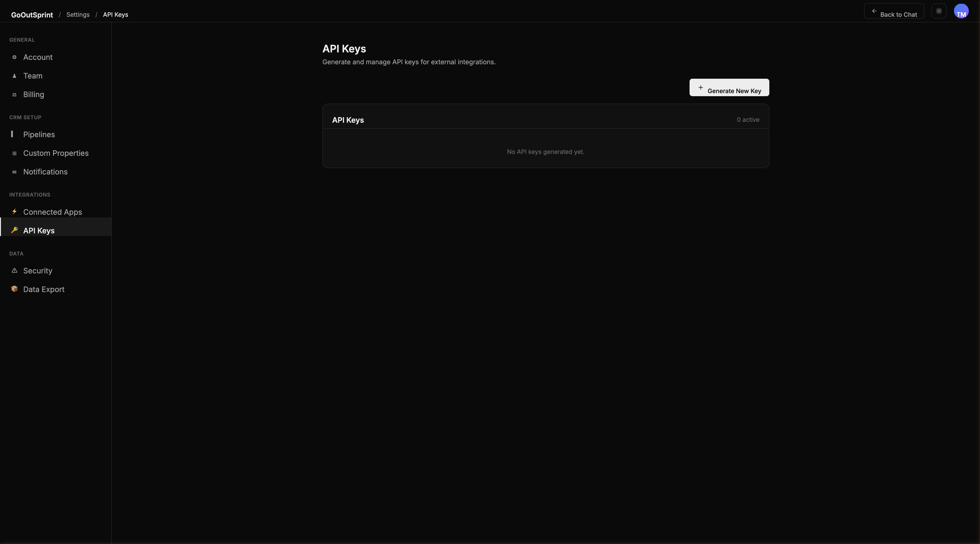
Task: Select the Account gear icon in sidebar
Action: (14, 57)
